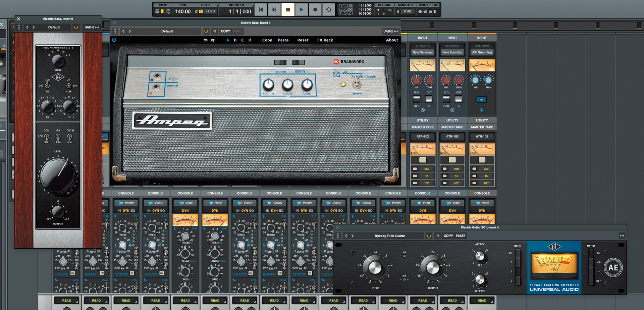Select preset slot B in Ampeg plugin

[235, 40]
